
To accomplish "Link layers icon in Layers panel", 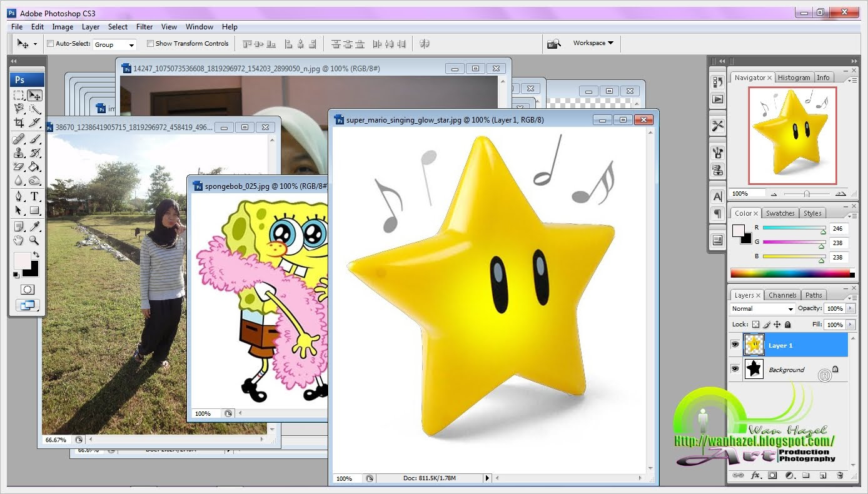I will click(739, 475).
